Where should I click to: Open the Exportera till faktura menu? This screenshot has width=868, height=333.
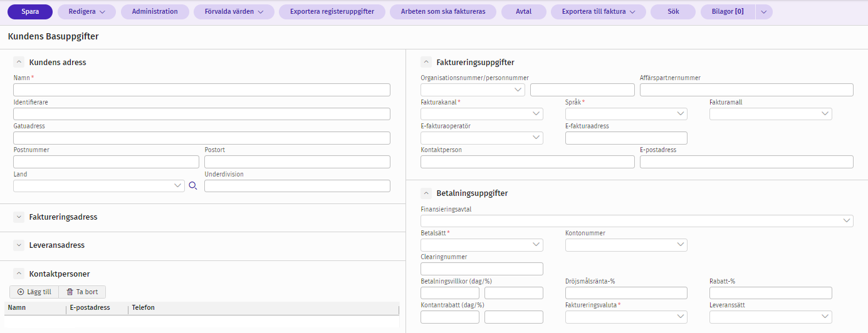pos(599,11)
